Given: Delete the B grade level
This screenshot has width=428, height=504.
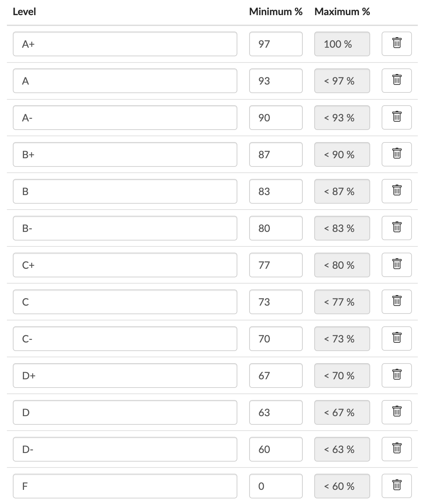Looking at the screenshot, I should [396, 191].
